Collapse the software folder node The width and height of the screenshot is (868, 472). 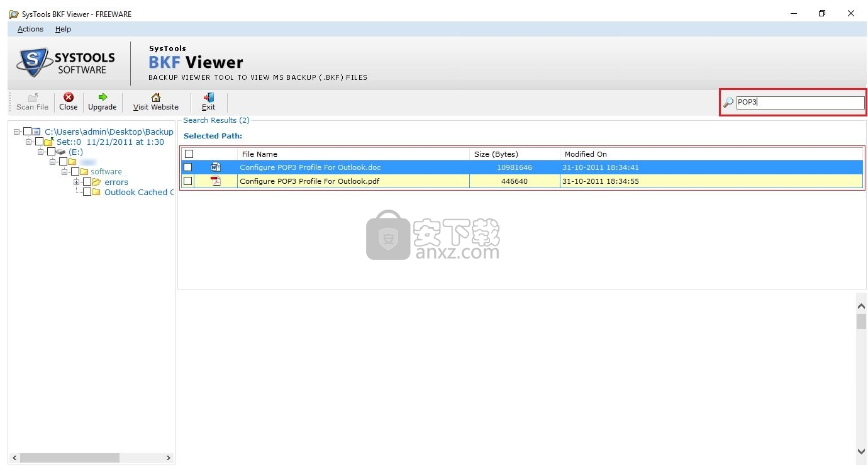[65, 172]
